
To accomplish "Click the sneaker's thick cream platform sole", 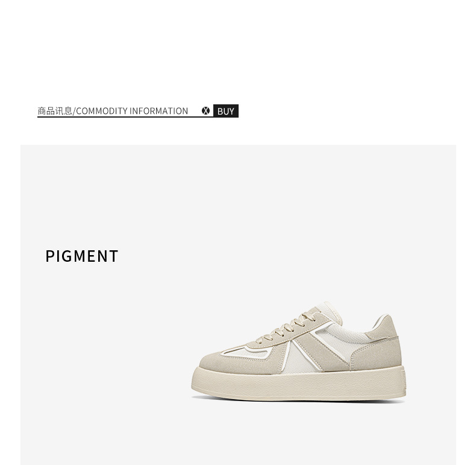I will [x=299, y=384].
